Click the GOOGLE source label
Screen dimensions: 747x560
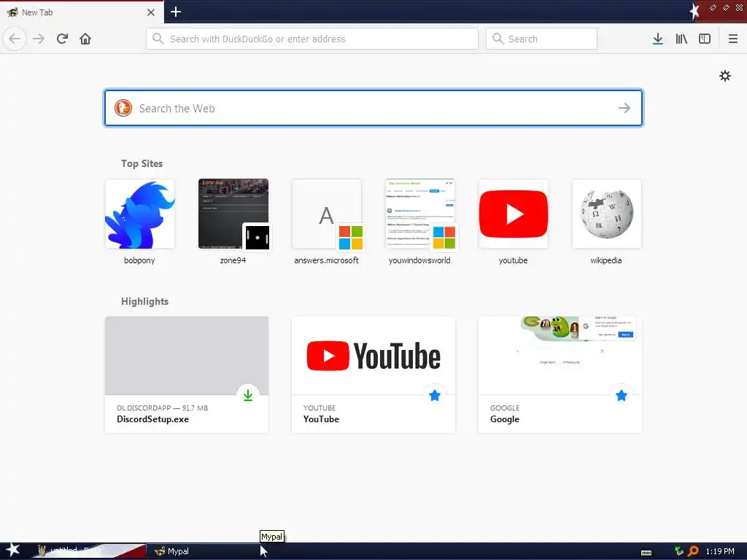pyautogui.click(x=505, y=408)
